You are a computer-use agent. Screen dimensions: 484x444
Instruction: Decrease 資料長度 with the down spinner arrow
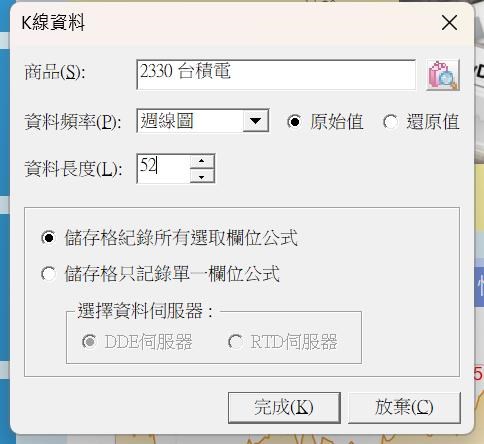tap(202, 176)
